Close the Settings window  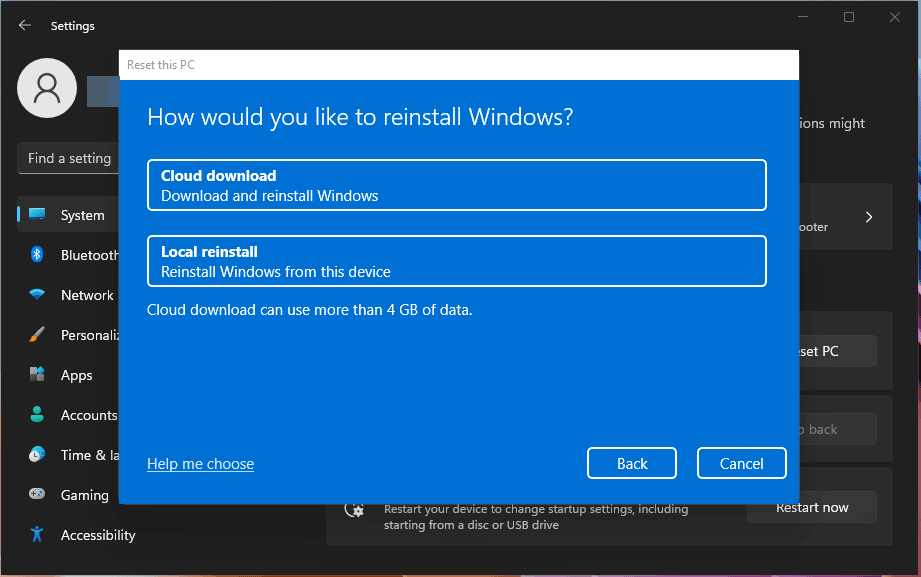(x=895, y=17)
